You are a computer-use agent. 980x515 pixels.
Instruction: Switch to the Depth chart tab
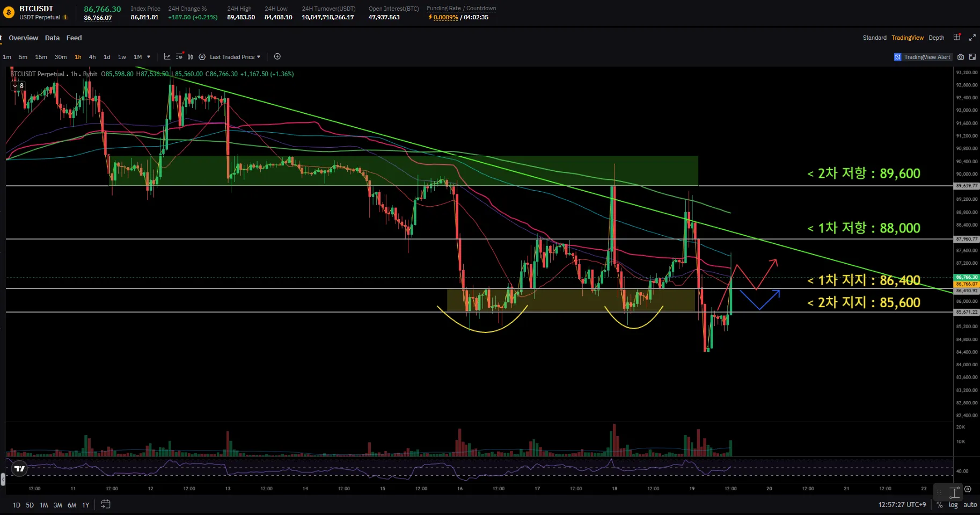(937, 38)
